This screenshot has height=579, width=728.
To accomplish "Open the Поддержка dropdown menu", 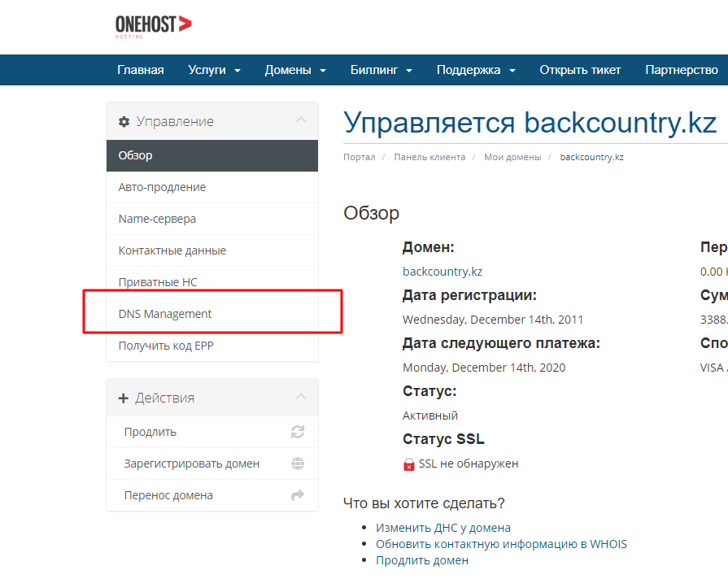I will pyautogui.click(x=476, y=70).
